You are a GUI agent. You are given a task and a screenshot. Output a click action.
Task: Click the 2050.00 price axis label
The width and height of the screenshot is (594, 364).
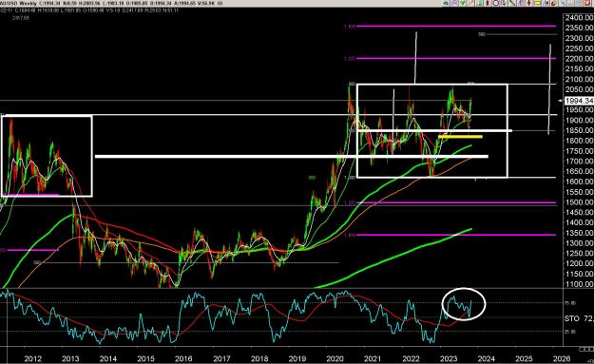coord(579,89)
